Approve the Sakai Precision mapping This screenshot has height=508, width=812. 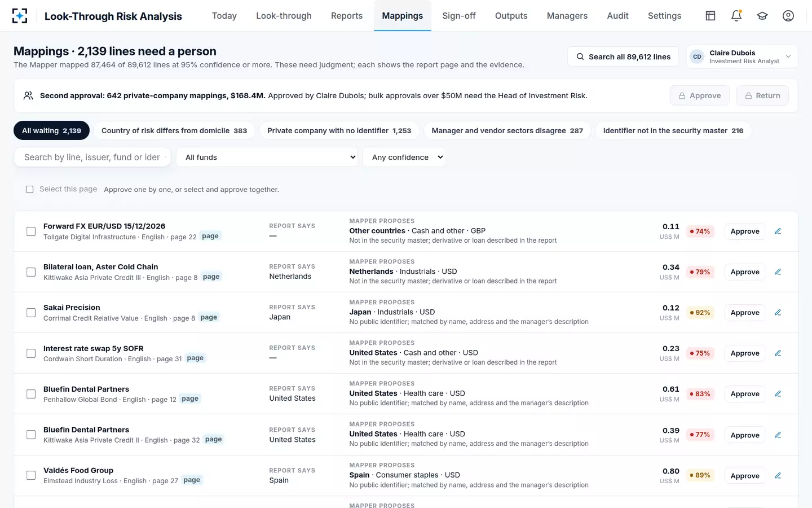click(744, 313)
